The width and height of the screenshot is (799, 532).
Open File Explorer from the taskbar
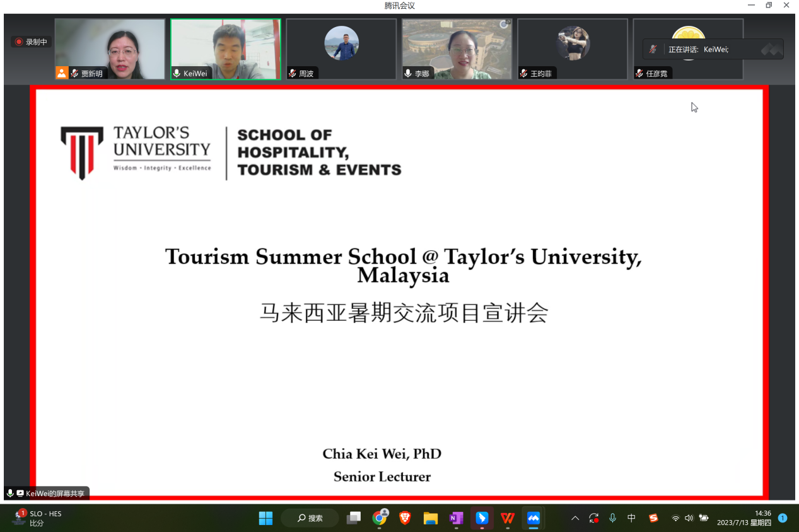(431, 518)
